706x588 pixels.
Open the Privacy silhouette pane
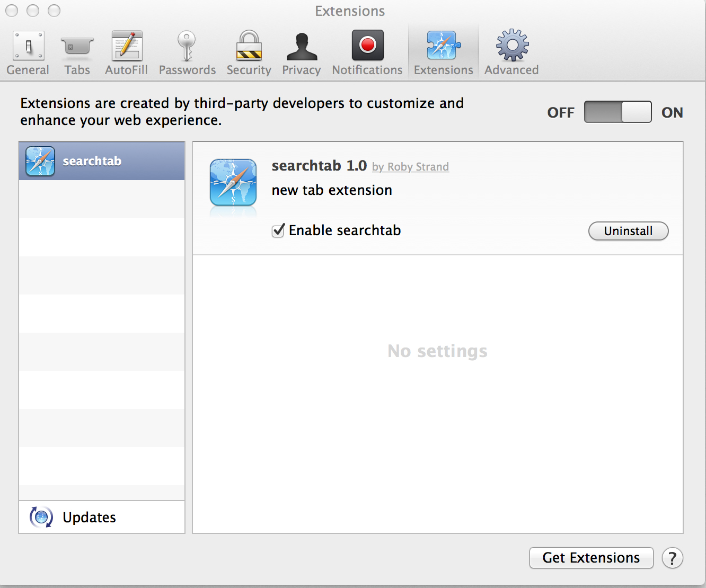tap(301, 53)
